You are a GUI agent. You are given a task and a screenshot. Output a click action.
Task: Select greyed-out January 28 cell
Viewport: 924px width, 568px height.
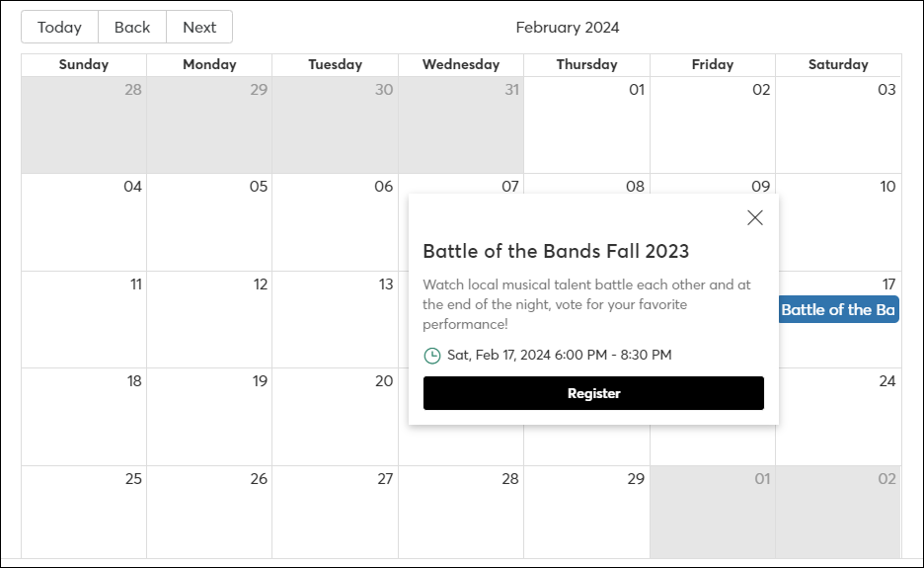(x=84, y=125)
